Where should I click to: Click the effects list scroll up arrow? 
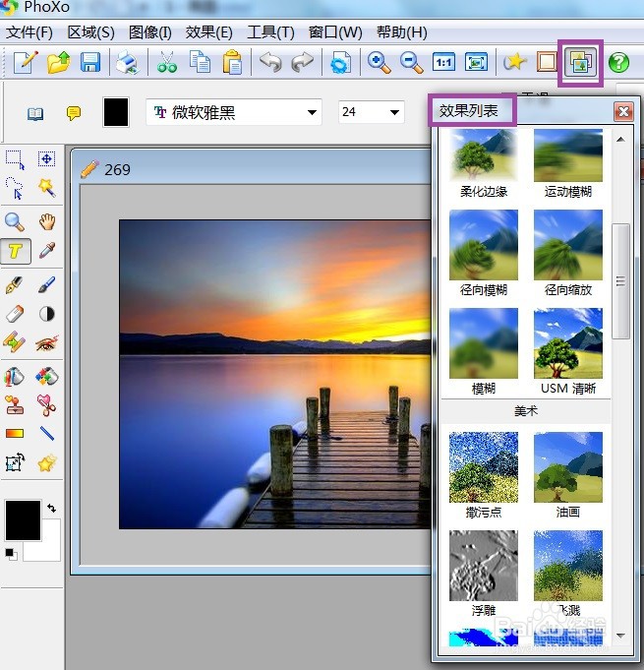(620, 140)
